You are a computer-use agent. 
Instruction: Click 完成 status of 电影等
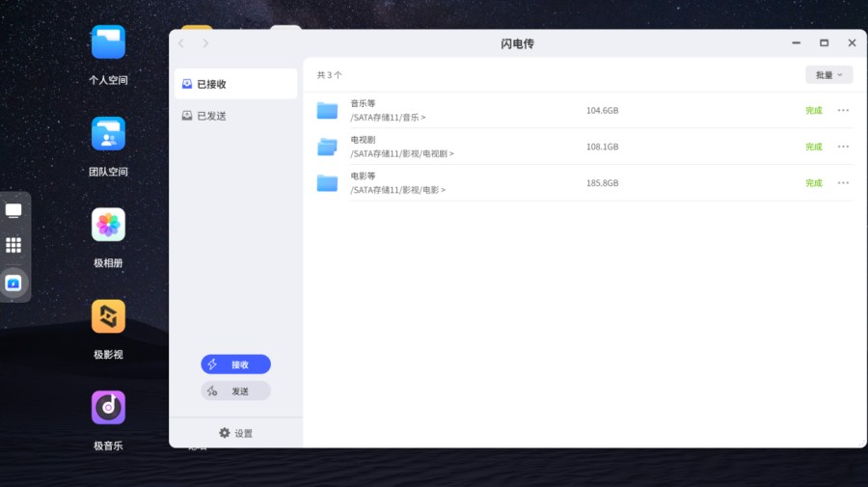[x=814, y=182]
